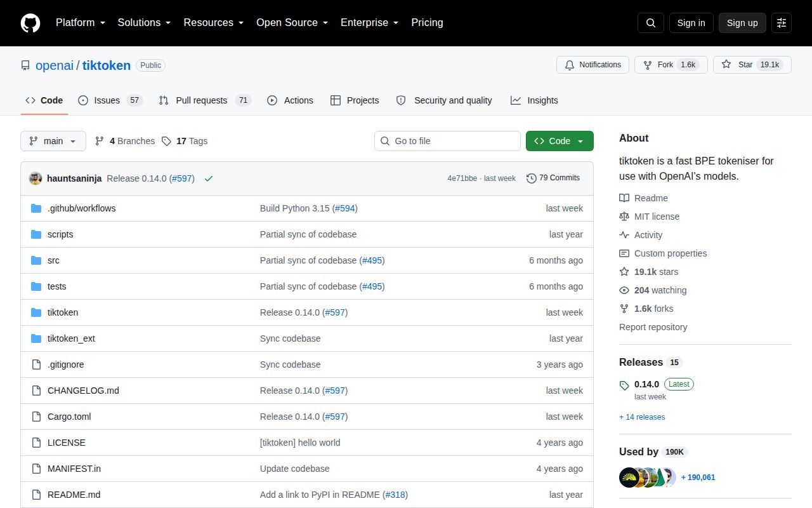Open the openai organization link
Viewport: 812px width, 508px height.
tap(55, 65)
